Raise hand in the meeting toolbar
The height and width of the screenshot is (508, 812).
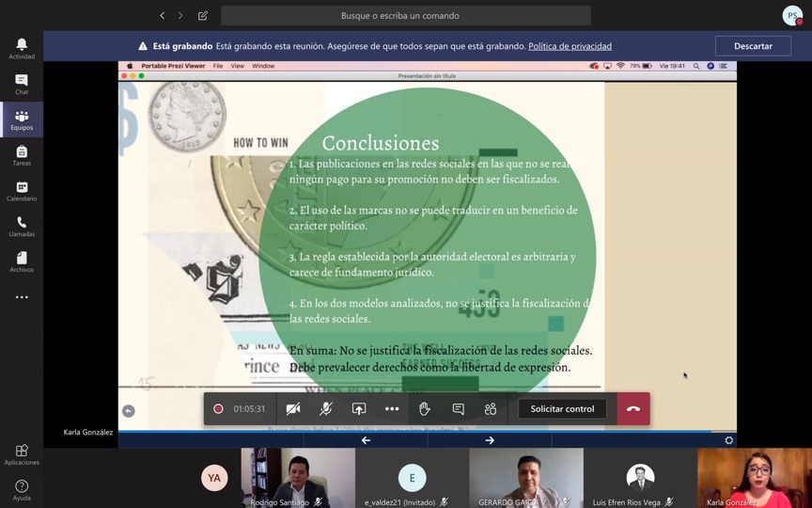[425, 409]
